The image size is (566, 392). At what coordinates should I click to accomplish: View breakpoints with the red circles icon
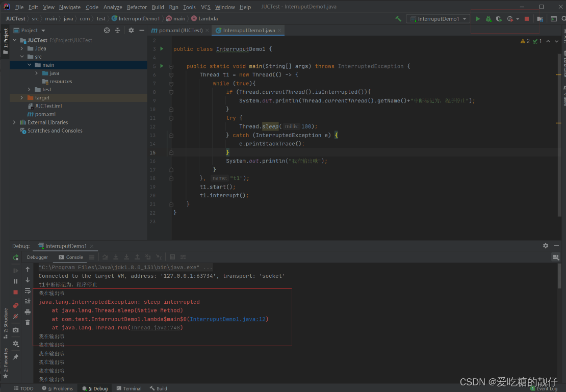(15, 305)
